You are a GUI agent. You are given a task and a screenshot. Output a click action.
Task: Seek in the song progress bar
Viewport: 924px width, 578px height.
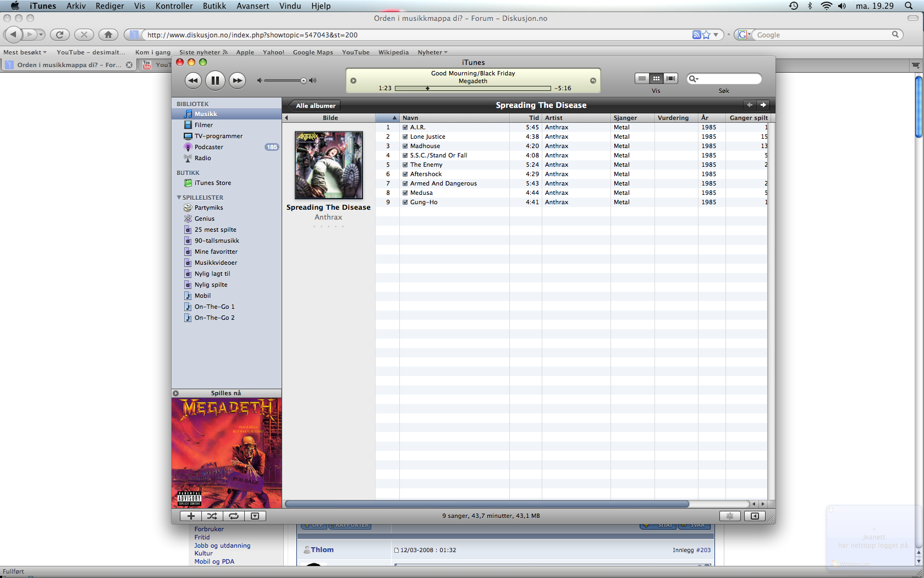pos(472,88)
